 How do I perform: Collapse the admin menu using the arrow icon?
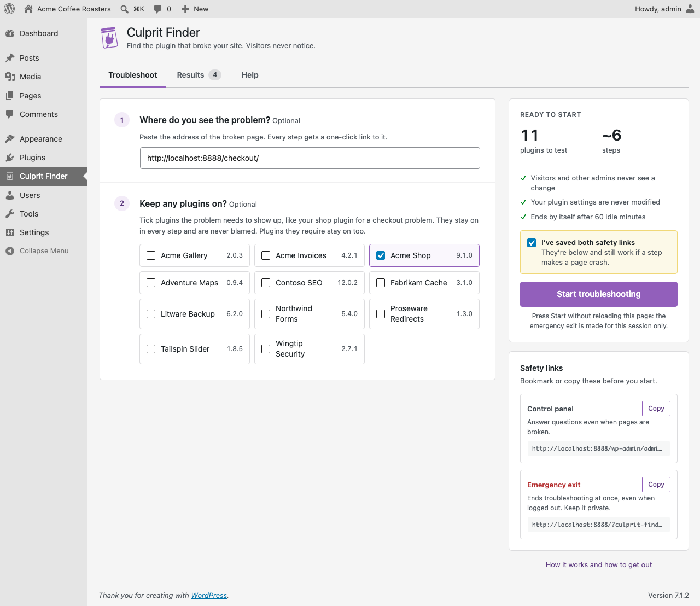10,251
